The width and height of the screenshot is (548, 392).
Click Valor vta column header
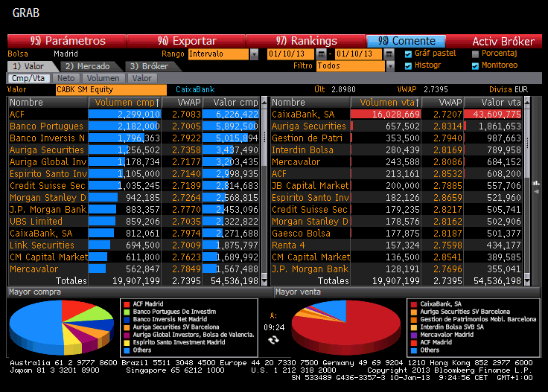pos(493,102)
